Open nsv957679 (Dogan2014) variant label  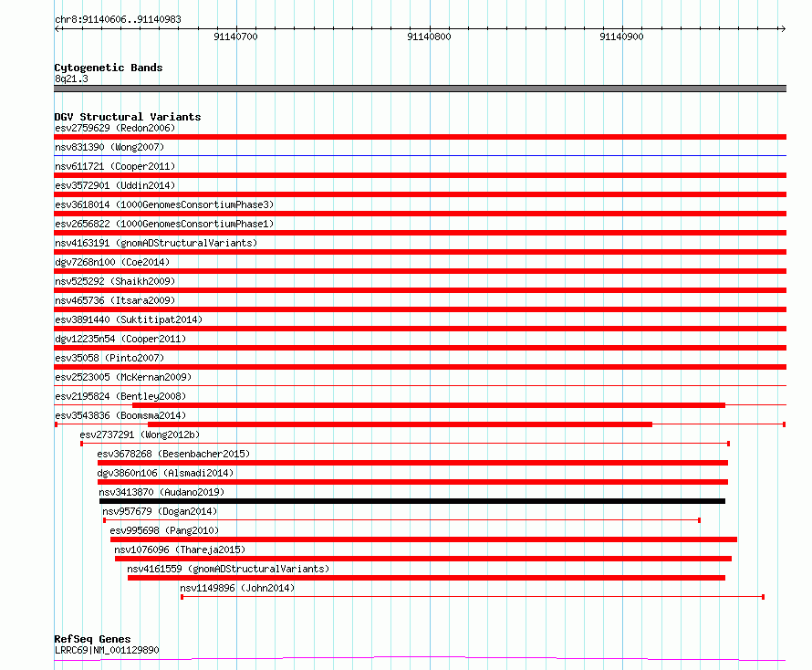160,511
